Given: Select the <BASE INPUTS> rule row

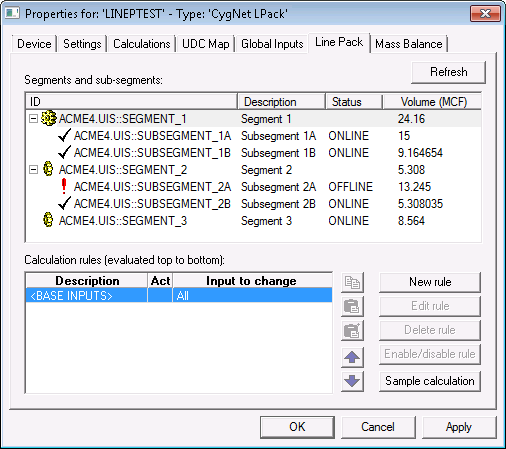Looking at the screenshot, I should tap(179, 296).
